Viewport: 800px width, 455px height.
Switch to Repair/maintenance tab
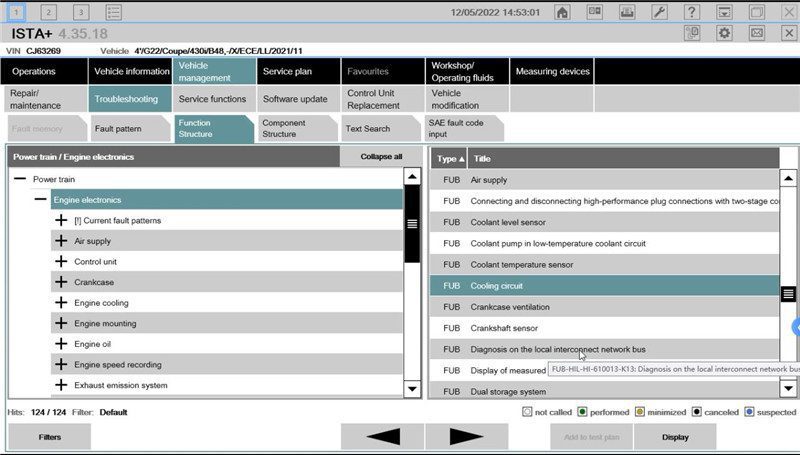(46, 99)
